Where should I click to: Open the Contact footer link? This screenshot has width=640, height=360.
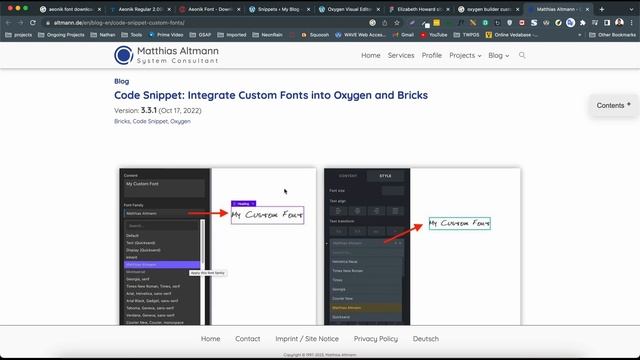point(247,339)
